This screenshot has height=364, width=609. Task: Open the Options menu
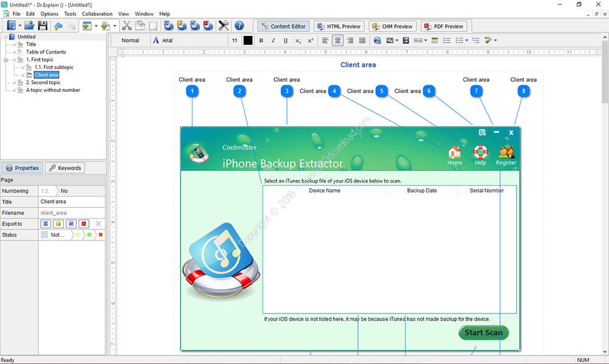pos(49,13)
